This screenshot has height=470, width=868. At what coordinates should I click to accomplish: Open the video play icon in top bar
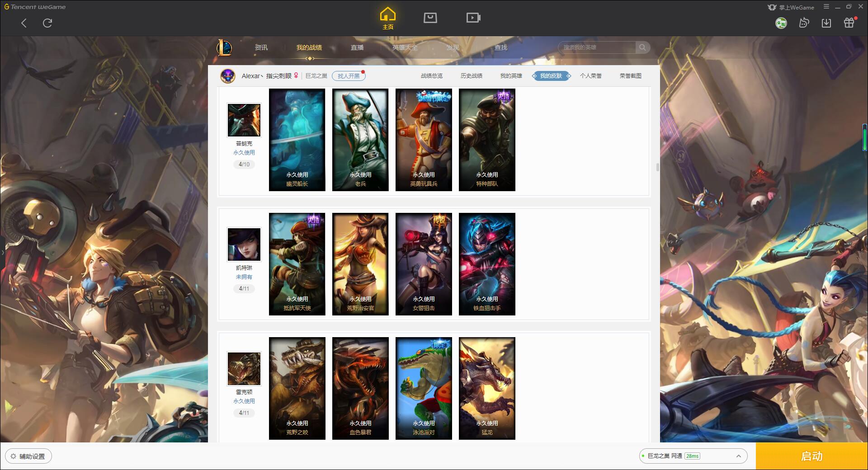pos(473,18)
